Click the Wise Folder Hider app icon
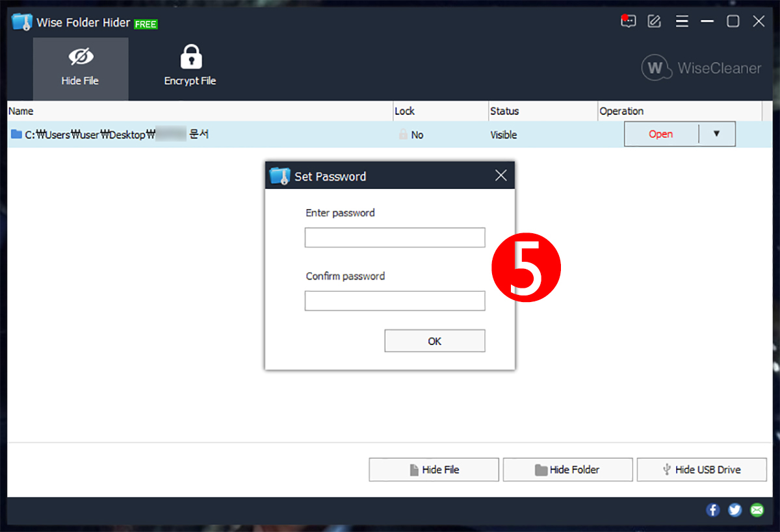 22,22
